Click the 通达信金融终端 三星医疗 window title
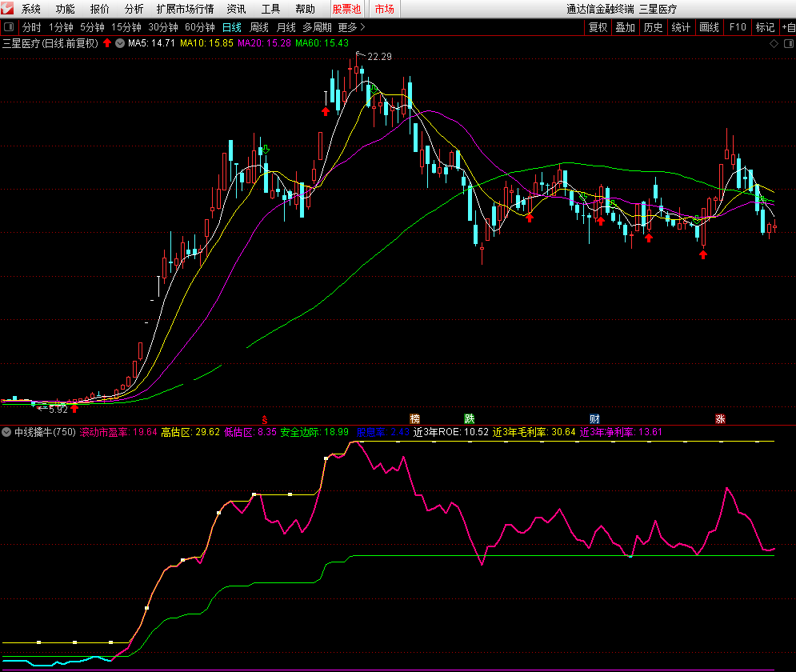The image size is (796, 672). pyautogui.click(x=622, y=9)
